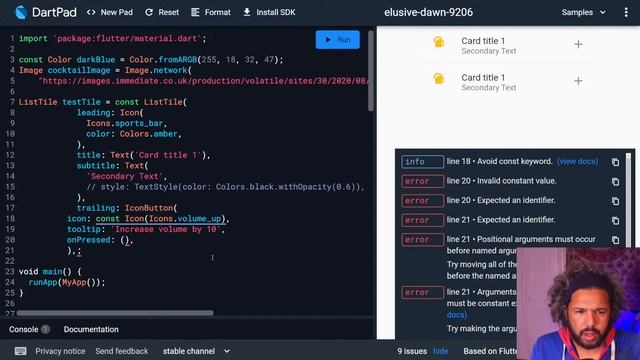Hide the issues panel
Screen dimensions: 640x360
pos(440,351)
